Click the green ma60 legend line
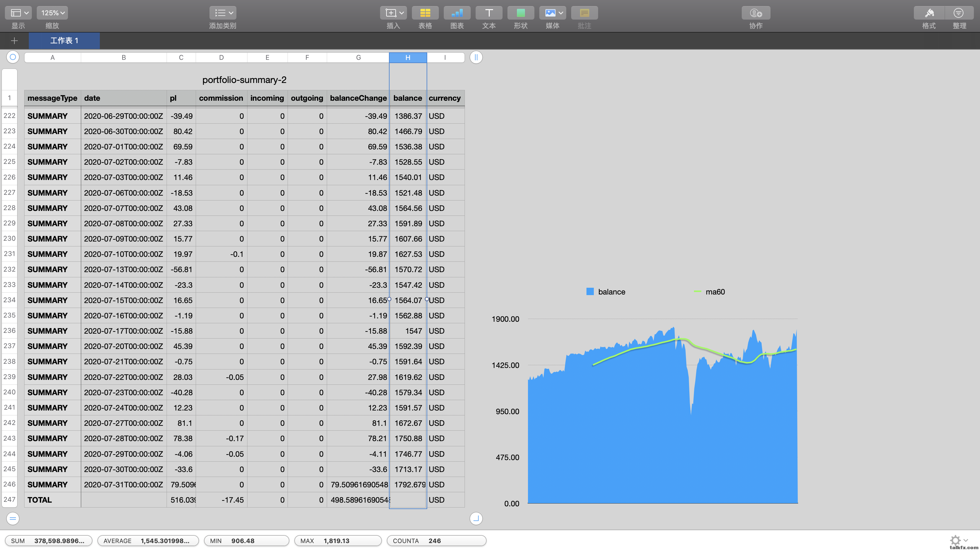 point(697,292)
